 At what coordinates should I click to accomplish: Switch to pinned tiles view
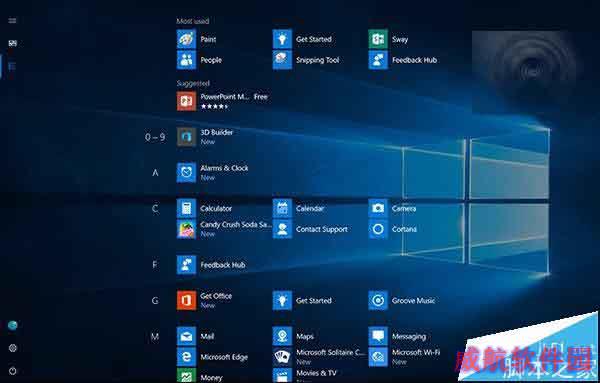click(12, 43)
